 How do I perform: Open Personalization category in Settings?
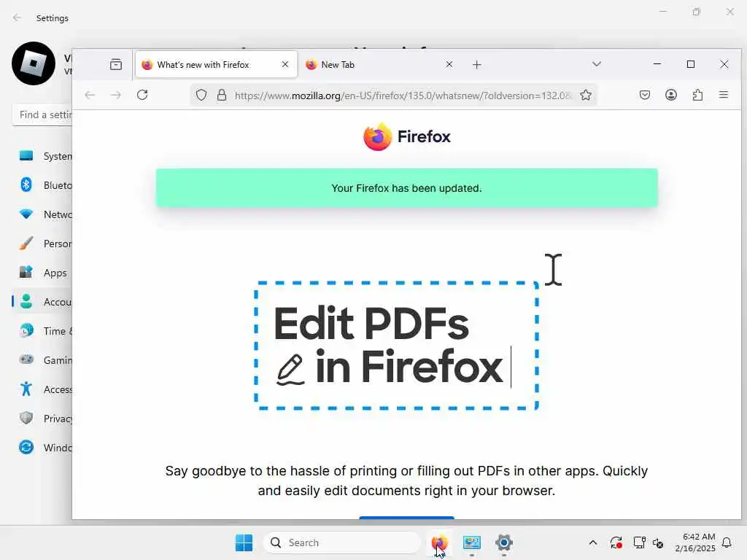(43, 244)
